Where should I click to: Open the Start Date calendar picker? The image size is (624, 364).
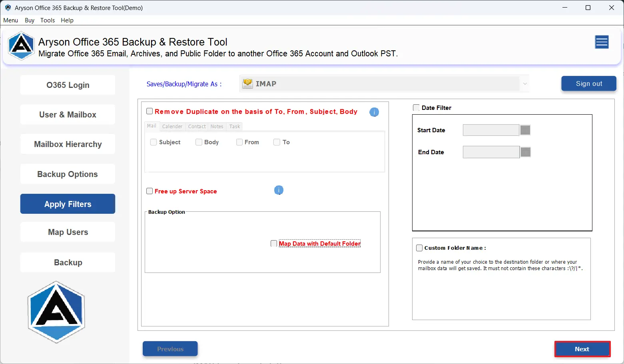pyautogui.click(x=525, y=130)
